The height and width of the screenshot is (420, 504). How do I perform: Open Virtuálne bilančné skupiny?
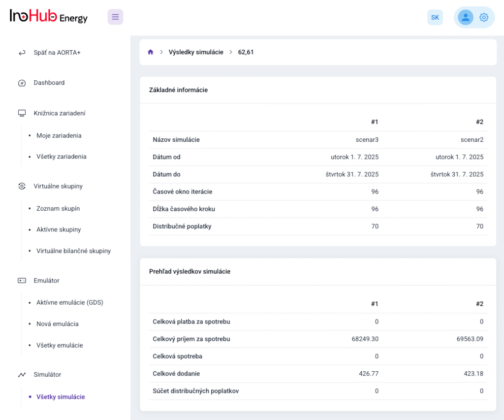pos(73,251)
